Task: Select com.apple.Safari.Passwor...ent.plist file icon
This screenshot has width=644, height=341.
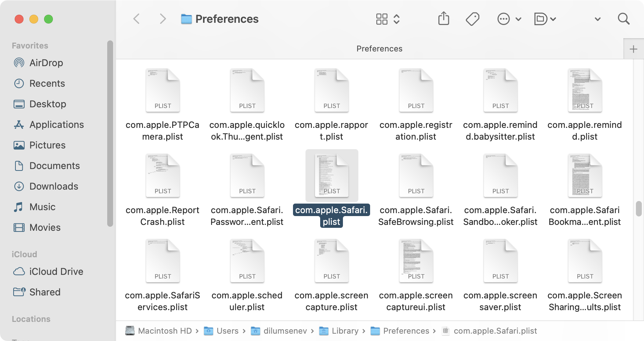Action: (x=247, y=176)
